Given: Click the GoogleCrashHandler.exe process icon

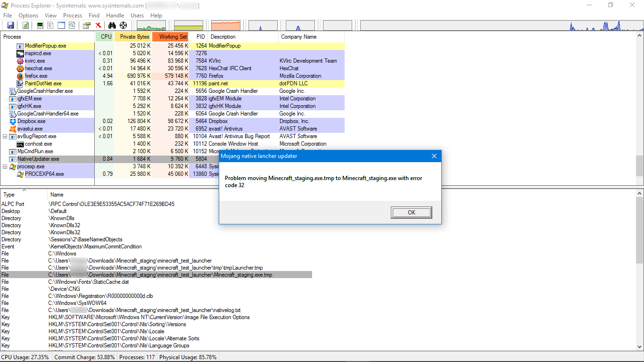Looking at the screenshot, I should coord(13,91).
